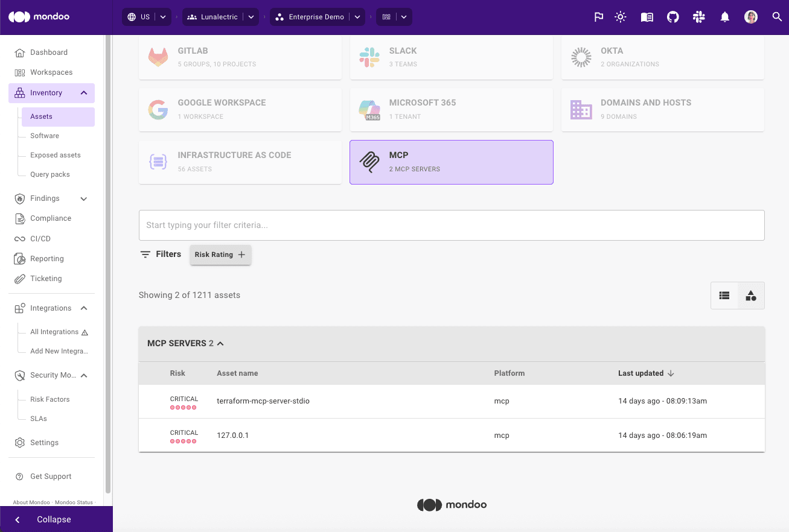Click the filter criteria input field
This screenshot has height=532, width=789.
pos(452,225)
